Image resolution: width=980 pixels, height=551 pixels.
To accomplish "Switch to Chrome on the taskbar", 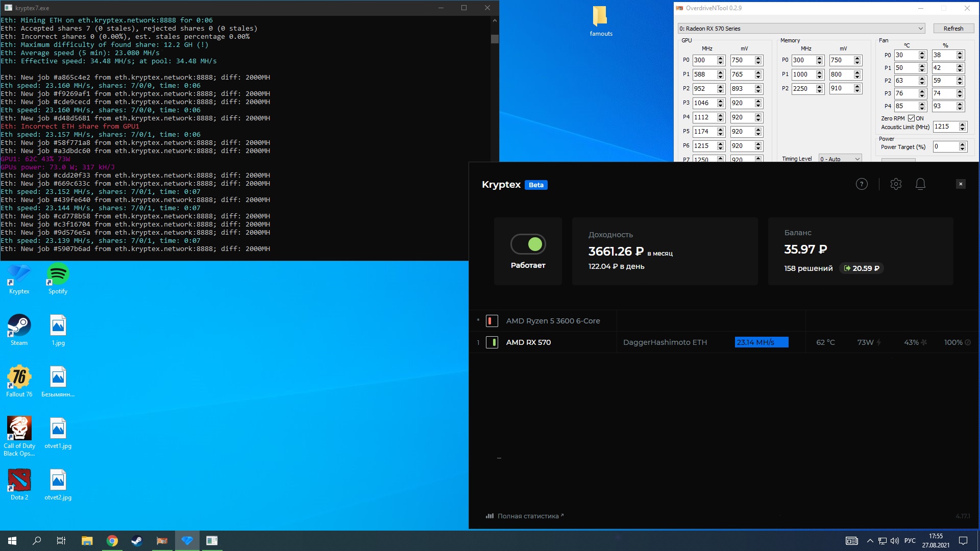I will coord(112,541).
